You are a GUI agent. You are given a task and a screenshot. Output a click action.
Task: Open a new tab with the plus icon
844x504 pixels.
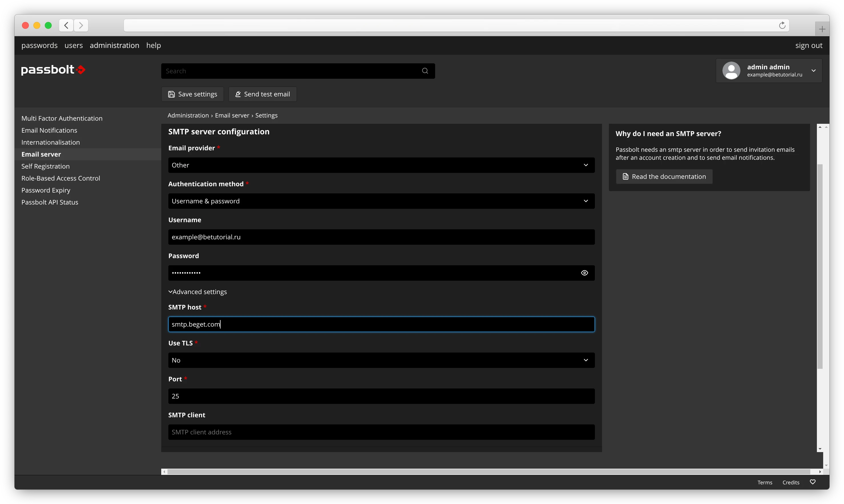pyautogui.click(x=822, y=29)
